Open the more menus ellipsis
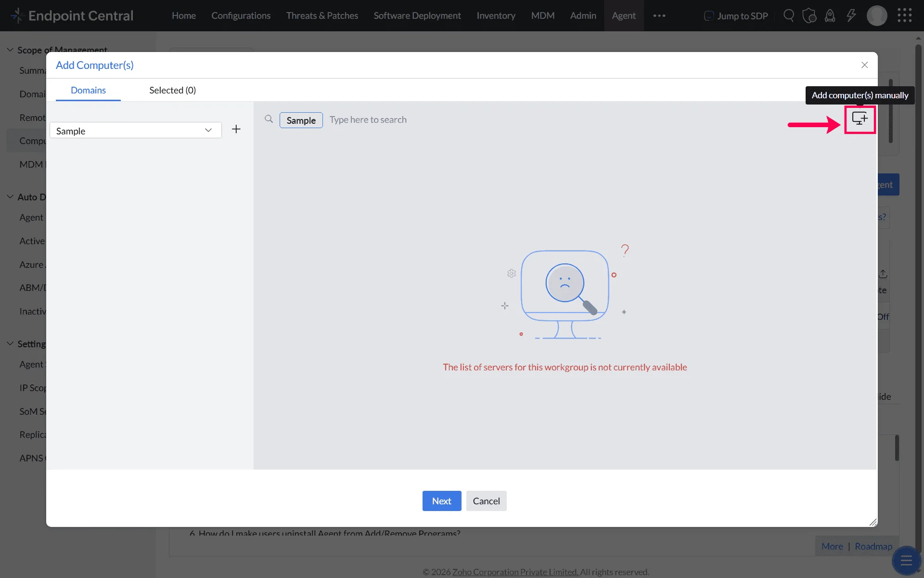 [659, 15]
